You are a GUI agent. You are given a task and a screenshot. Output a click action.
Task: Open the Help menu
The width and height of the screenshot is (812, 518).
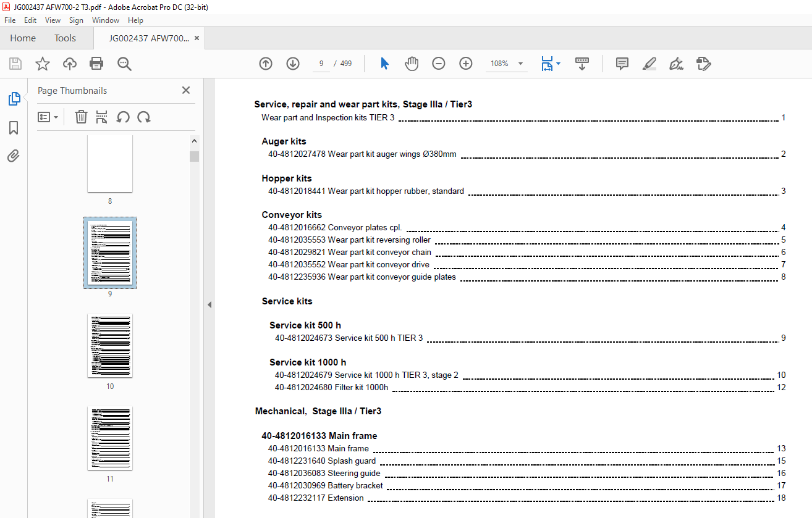tap(135, 20)
